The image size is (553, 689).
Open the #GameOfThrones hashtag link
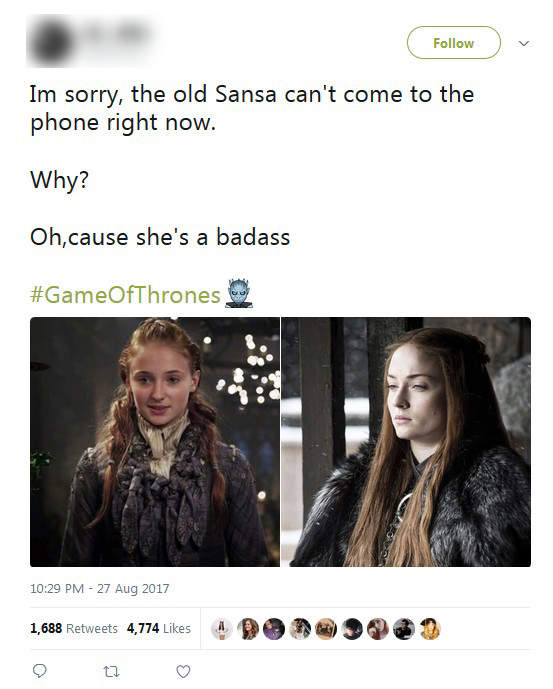pos(125,294)
